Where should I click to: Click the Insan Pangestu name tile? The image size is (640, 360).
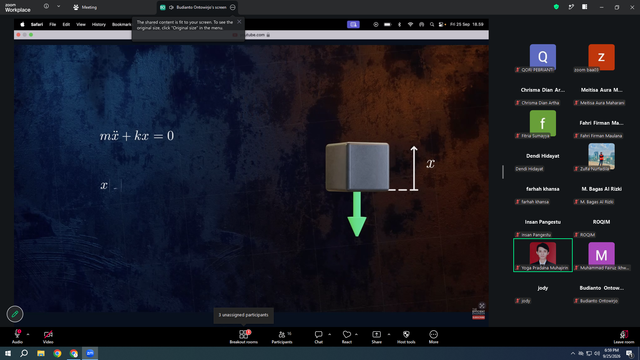click(542, 223)
